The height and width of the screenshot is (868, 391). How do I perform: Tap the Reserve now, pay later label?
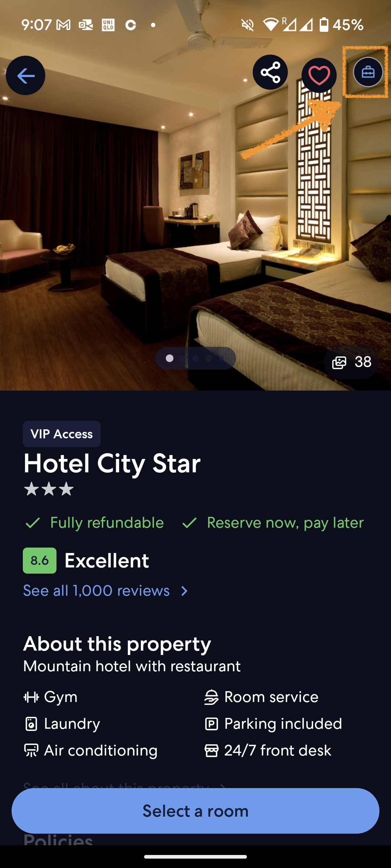pos(273,523)
